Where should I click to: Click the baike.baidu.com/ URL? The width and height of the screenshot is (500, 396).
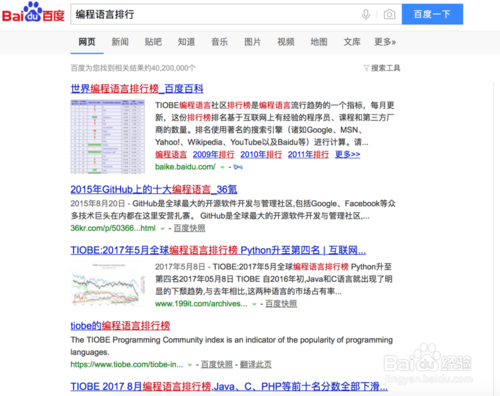tap(185, 167)
